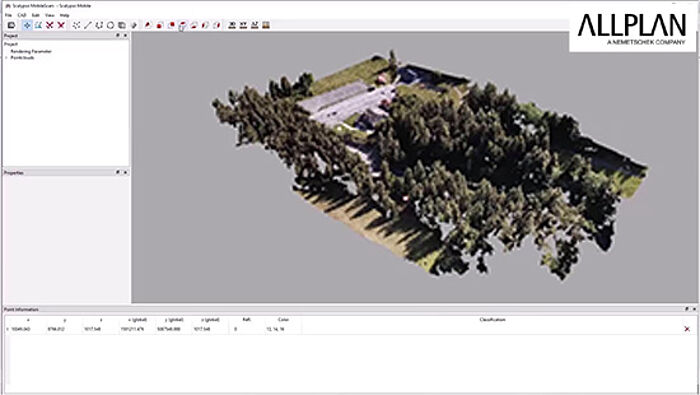The height and width of the screenshot is (395, 700).
Task: Click the first toolbar open project icon
Action: (x=12, y=25)
